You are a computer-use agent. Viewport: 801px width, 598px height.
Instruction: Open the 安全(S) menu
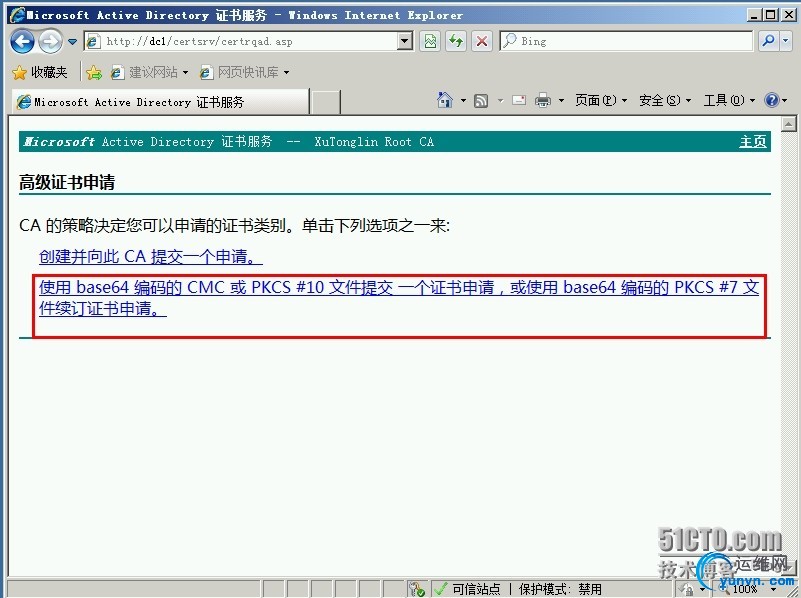tap(665, 101)
